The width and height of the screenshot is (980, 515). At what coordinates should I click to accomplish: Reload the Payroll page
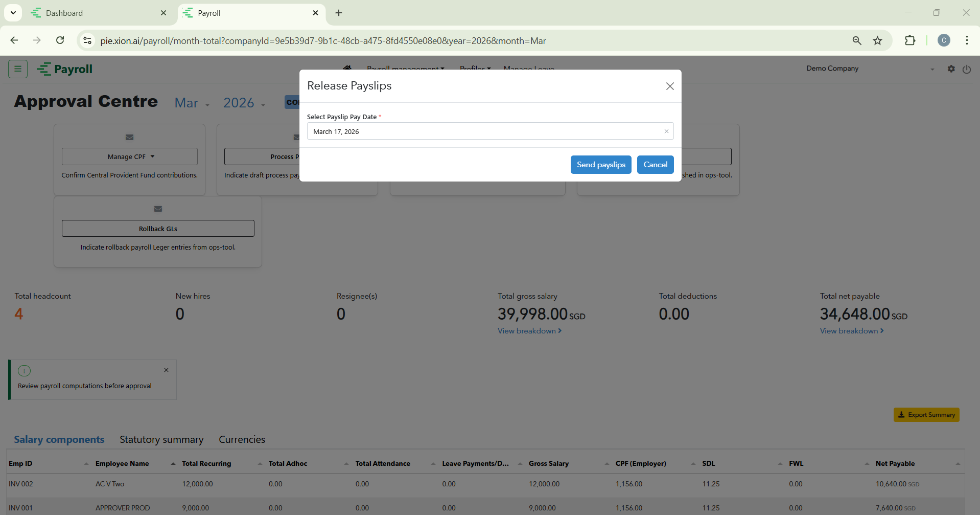click(x=60, y=40)
